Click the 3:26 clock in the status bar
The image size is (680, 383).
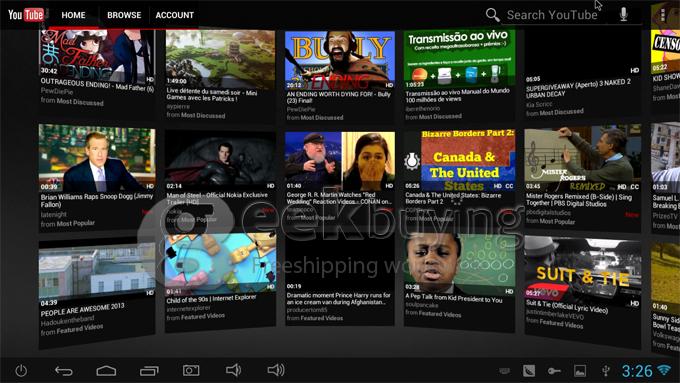tap(637, 371)
